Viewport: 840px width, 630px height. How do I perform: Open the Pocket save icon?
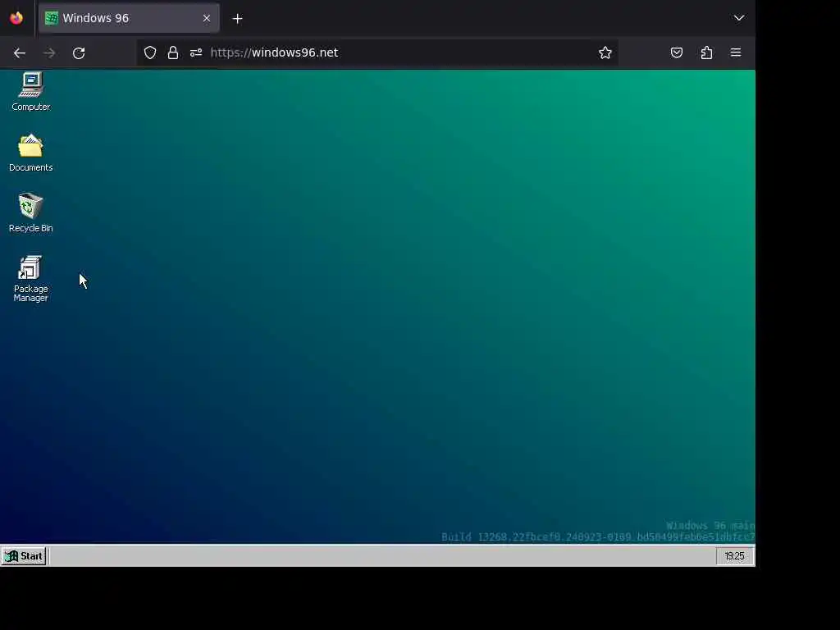tap(677, 52)
